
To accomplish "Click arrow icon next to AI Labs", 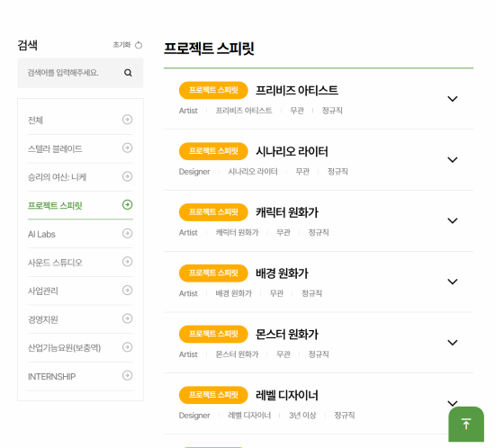I will (127, 234).
